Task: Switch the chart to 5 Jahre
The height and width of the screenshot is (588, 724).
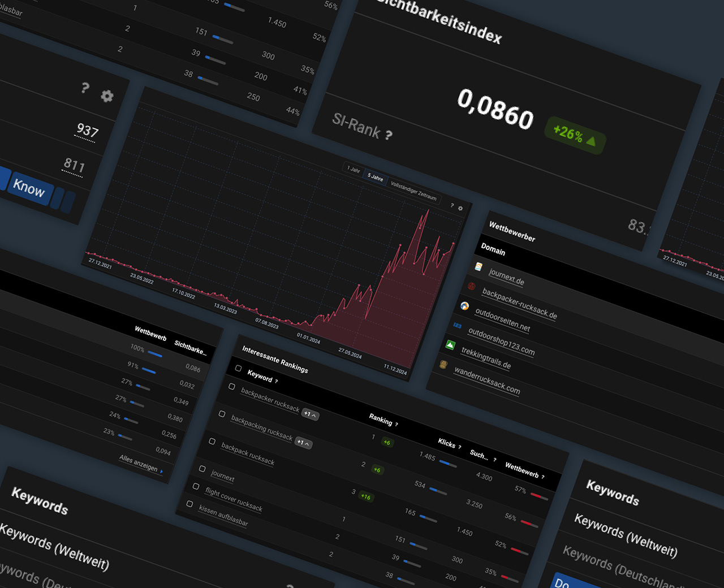Action: 376,177
